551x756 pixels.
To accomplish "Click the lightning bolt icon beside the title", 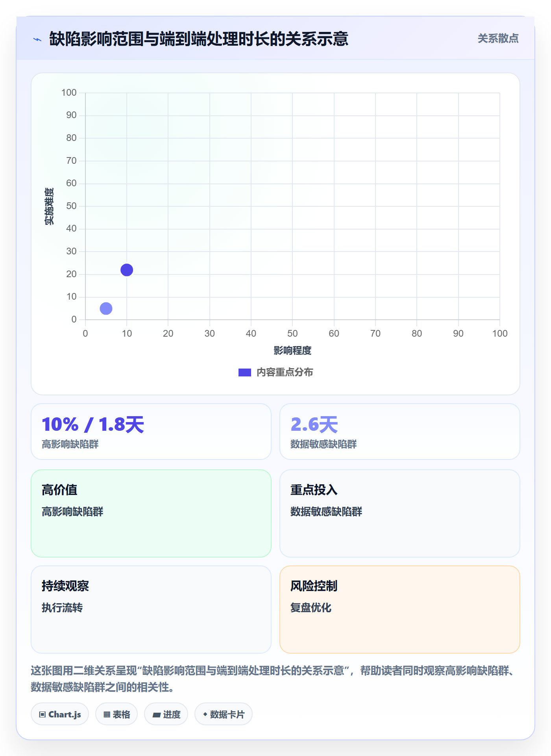I will click(x=37, y=39).
